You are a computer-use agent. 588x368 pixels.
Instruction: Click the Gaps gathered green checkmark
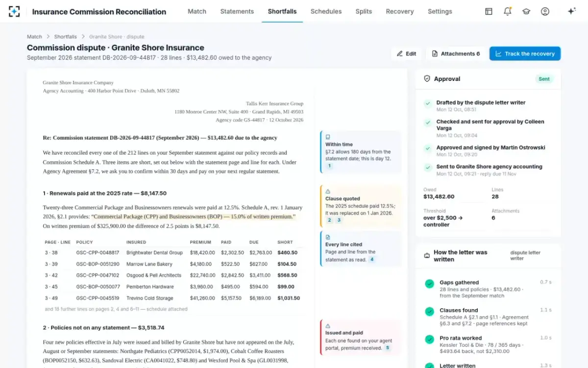(x=429, y=284)
